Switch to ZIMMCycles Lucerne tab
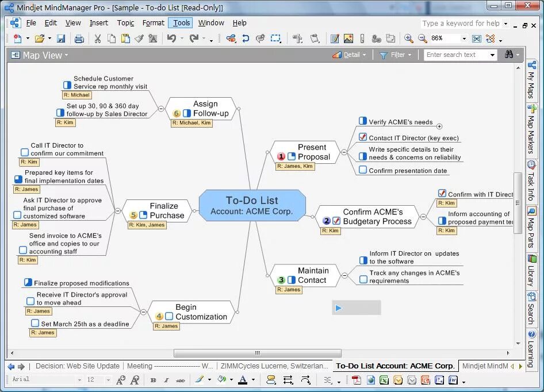This screenshot has height=392, width=544. click(274, 366)
